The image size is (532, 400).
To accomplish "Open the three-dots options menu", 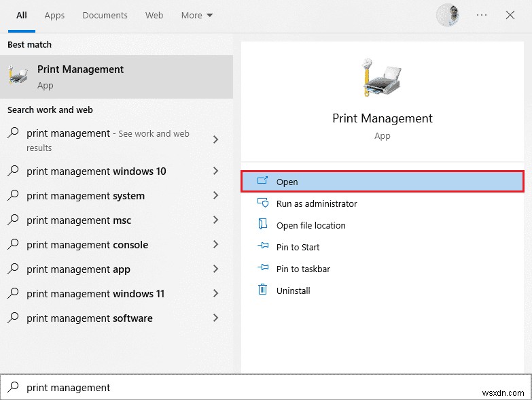I will point(482,15).
